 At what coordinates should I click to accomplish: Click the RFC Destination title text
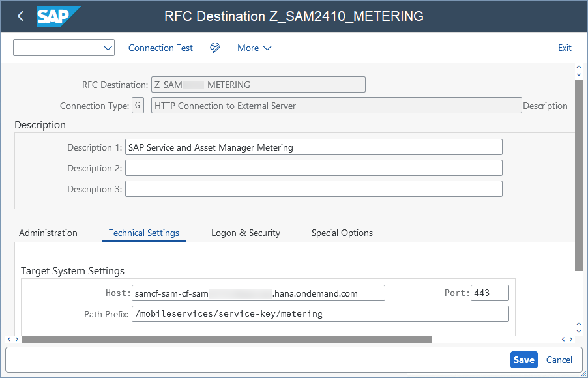294,16
